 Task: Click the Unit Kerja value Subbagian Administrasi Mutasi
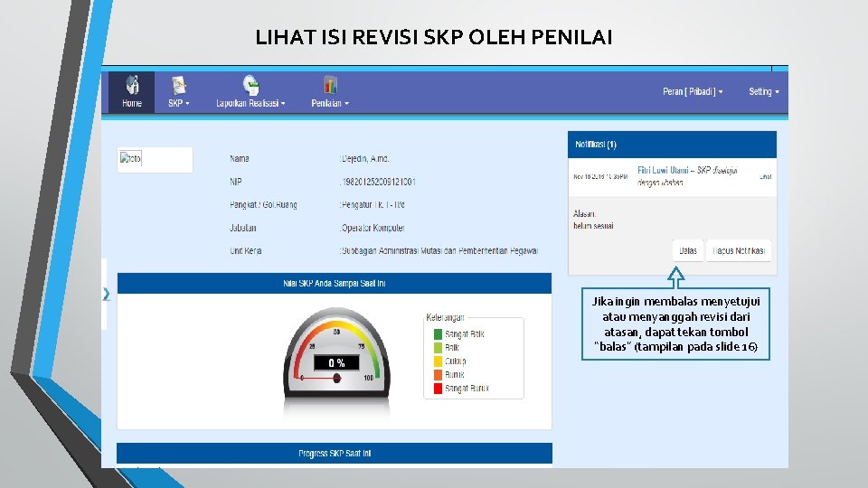coord(439,250)
